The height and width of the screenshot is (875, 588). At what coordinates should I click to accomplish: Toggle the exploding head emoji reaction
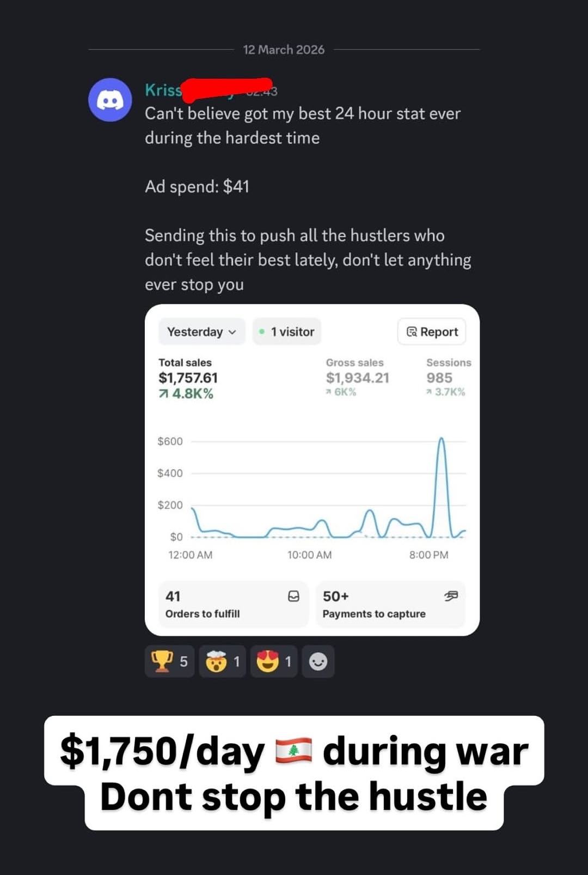(222, 661)
